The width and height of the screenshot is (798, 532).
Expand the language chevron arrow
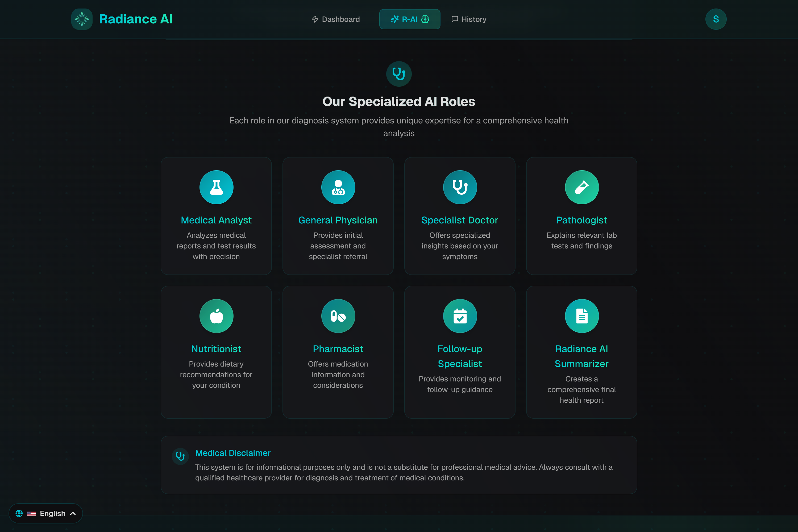pyautogui.click(x=73, y=513)
